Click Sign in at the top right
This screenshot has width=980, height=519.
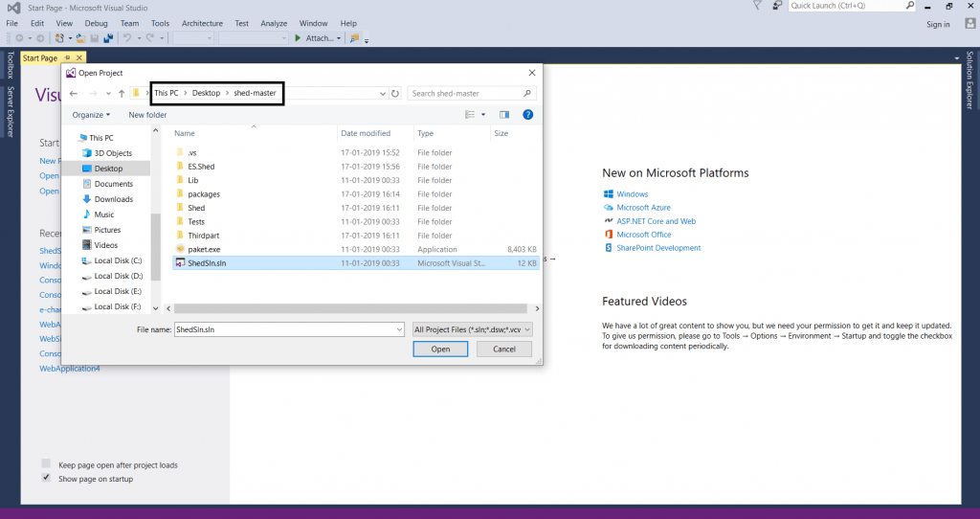(938, 24)
